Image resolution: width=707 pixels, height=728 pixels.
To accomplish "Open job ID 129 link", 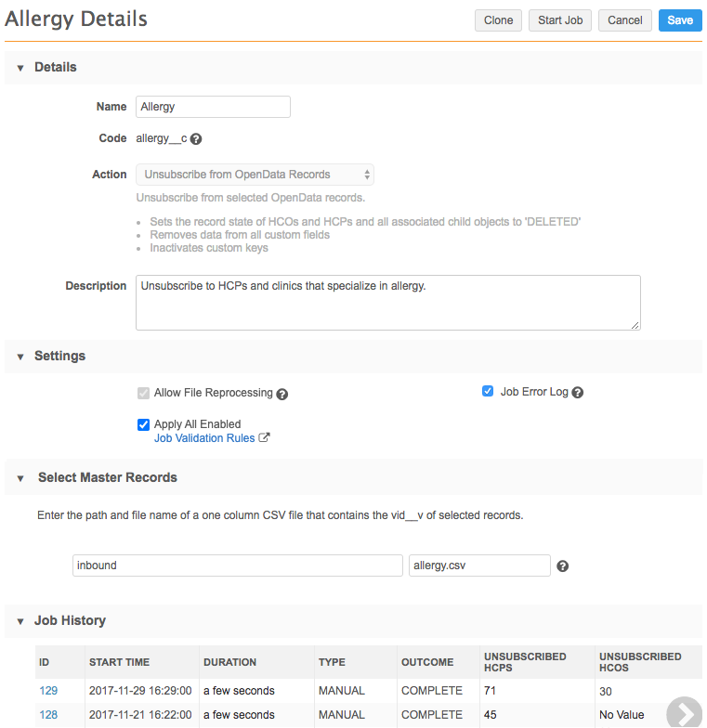I will pos(47,691).
